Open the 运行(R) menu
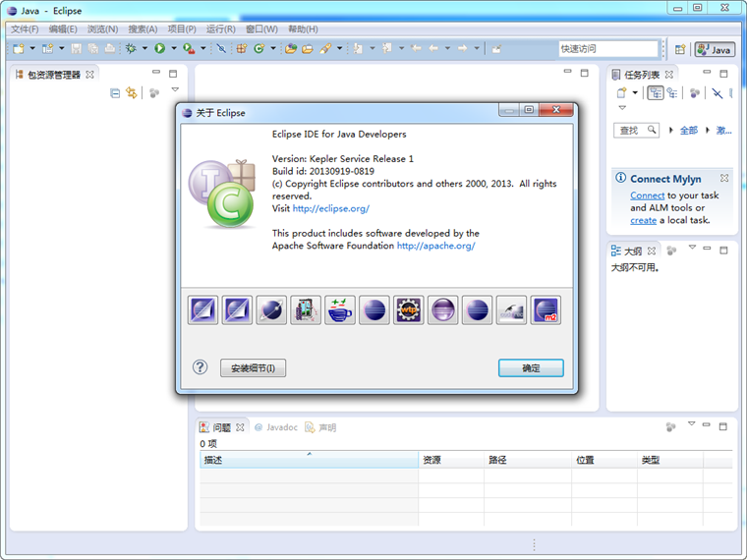747x560 pixels. [220, 29]
